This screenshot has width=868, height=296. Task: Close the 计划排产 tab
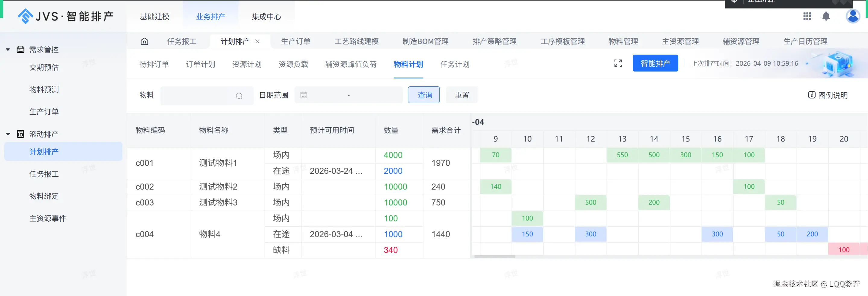click(258, 41)
